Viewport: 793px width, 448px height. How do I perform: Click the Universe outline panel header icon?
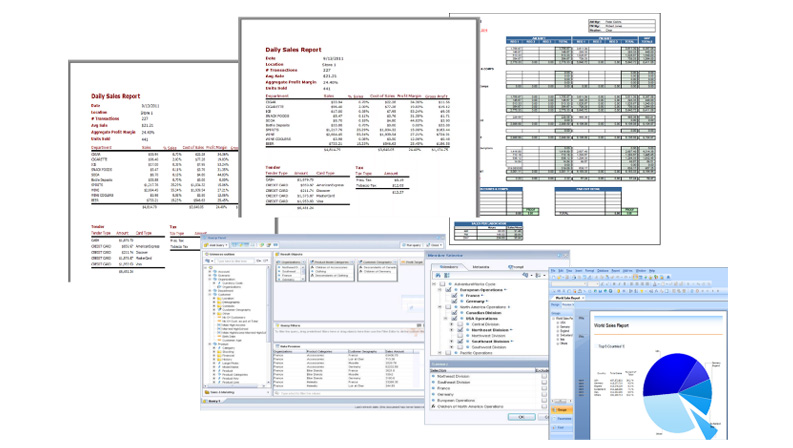point(206,254)
